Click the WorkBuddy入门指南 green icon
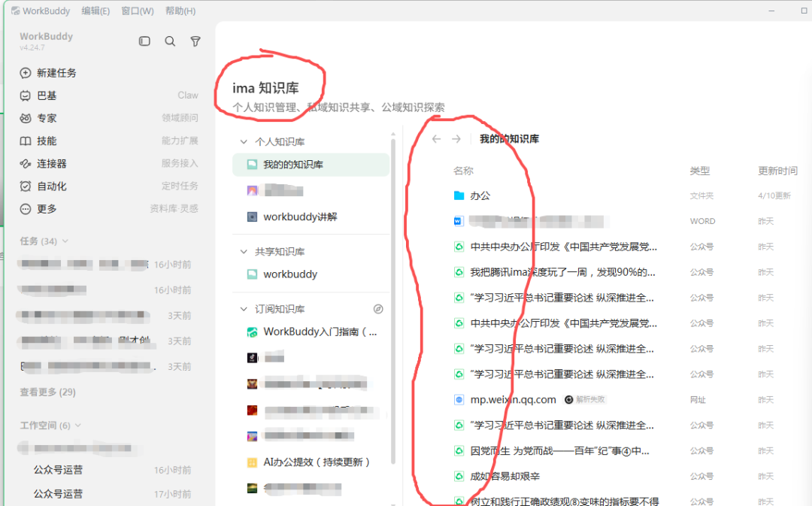This screenshot has width=812, height=506. click(x=252, y=332)
